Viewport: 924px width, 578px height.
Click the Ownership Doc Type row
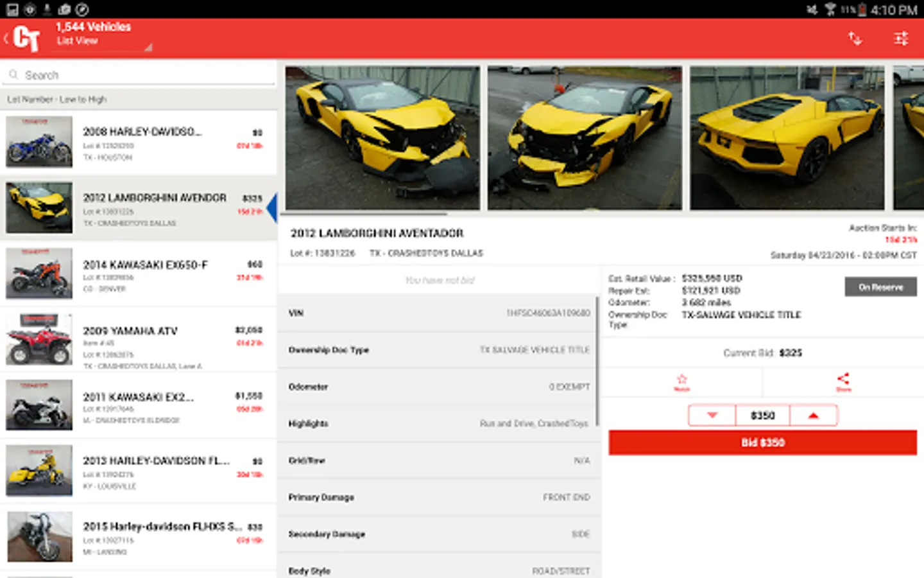[x=439, y=350]
